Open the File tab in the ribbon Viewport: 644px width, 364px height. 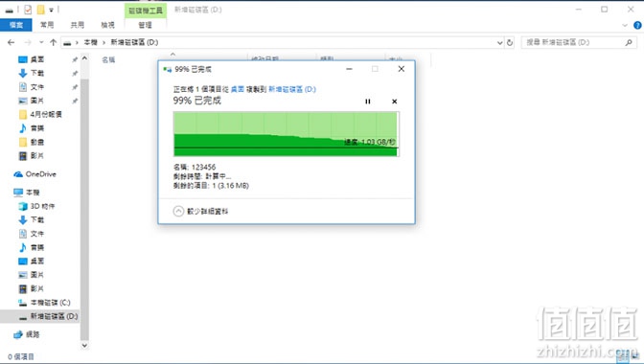click(16, 25)
